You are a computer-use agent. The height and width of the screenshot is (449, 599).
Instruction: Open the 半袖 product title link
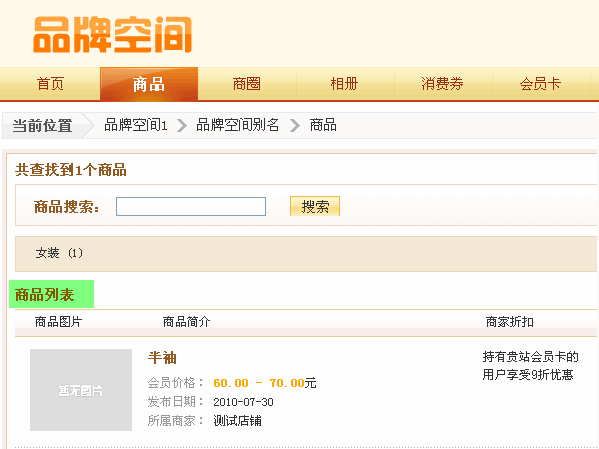coord(162,358)
